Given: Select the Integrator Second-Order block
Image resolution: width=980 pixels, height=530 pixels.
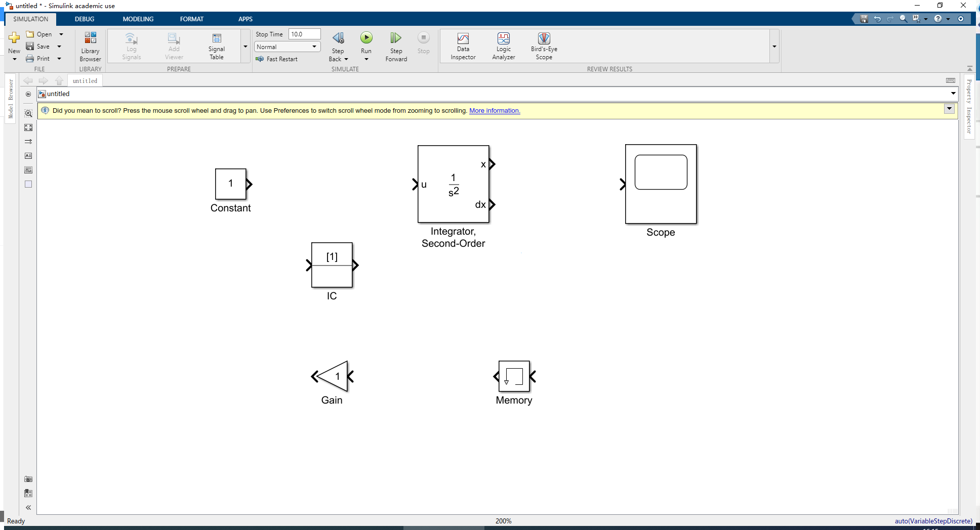Looking at the screenshot, I should 454,184.
